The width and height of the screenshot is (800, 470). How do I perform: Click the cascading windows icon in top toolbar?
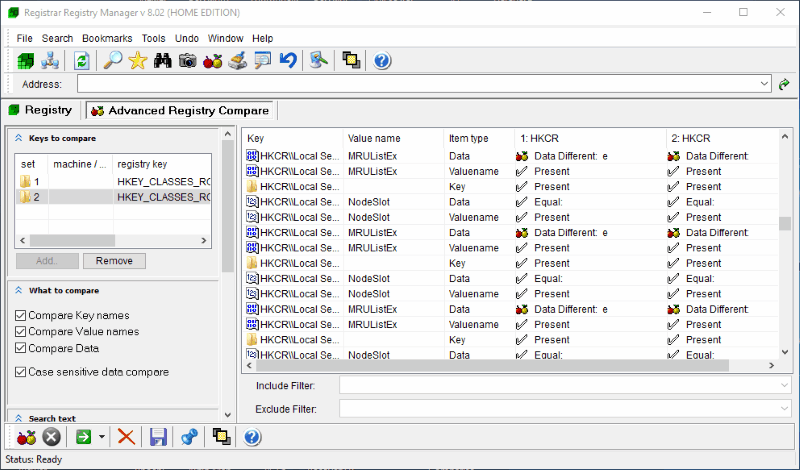click(351, 61)
